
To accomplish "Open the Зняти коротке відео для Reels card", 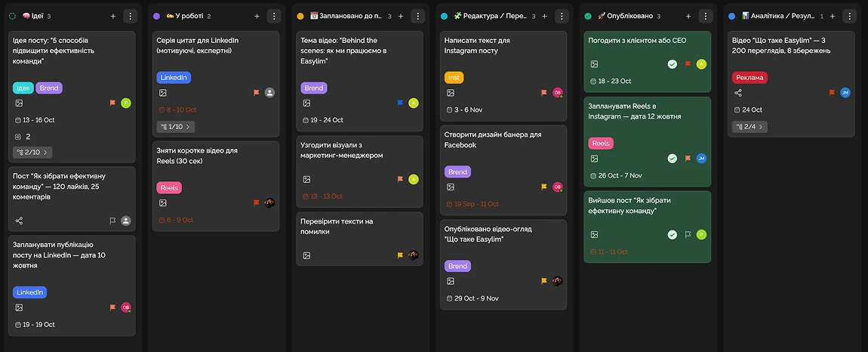I will [196, 156].
